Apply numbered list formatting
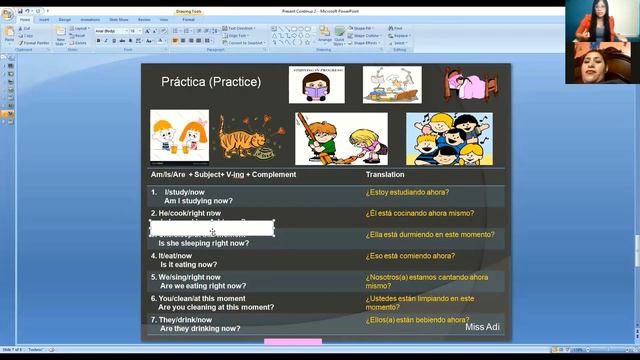The width and height of the screenshot is (640, 360). (x=187, y=31)
